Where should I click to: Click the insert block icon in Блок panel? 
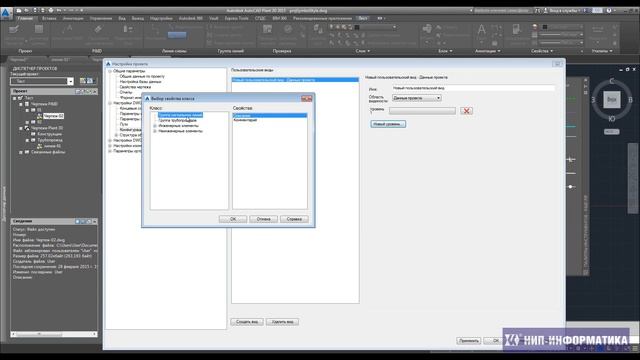coord(427,29)
